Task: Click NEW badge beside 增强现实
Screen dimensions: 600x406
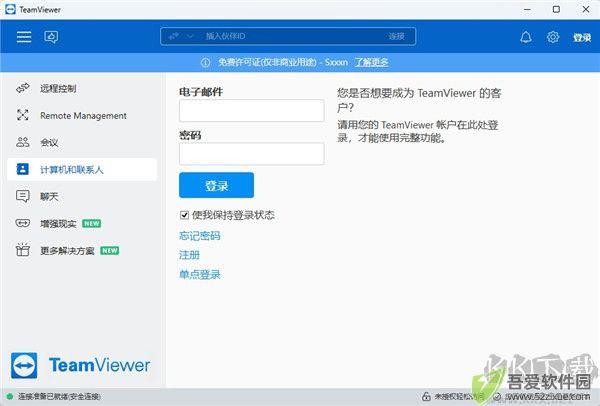Action: click(92, 223)
